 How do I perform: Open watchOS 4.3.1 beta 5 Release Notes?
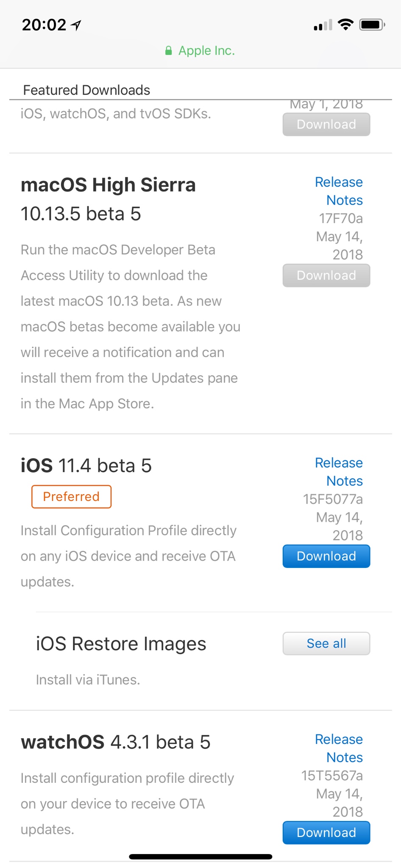tap(339, 748)
